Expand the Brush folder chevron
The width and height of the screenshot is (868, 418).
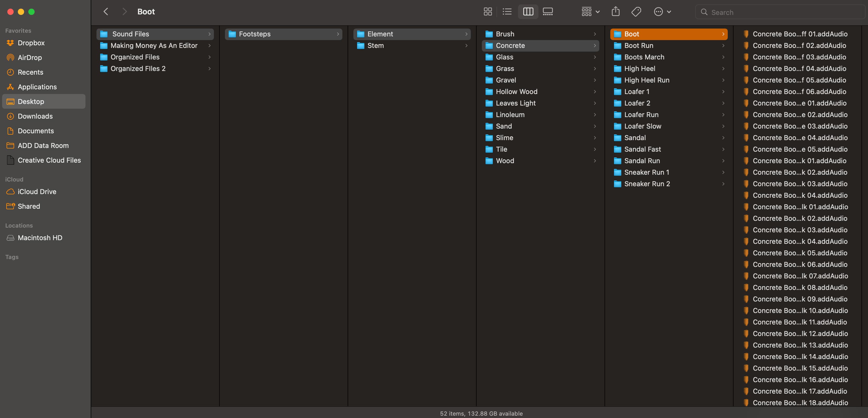click(595, 34)
